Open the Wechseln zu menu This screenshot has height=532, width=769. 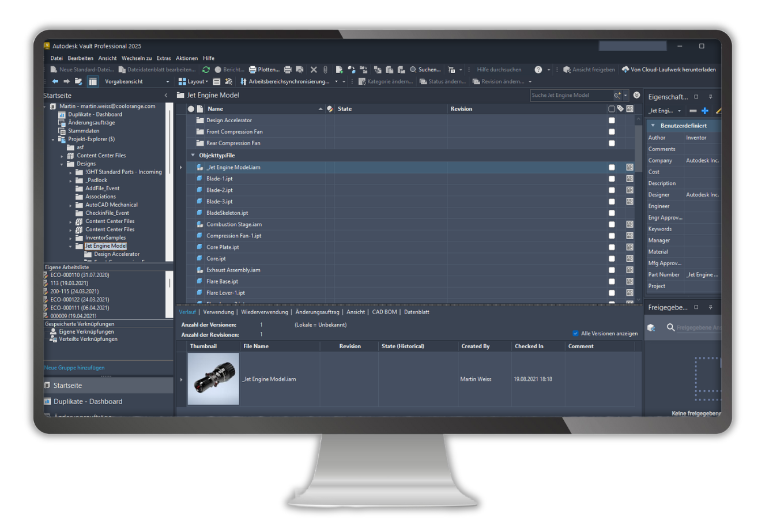pos(137,58)
